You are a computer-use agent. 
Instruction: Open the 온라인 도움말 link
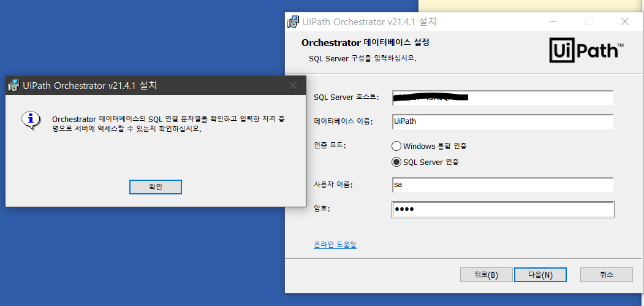[x=335, y=245]
